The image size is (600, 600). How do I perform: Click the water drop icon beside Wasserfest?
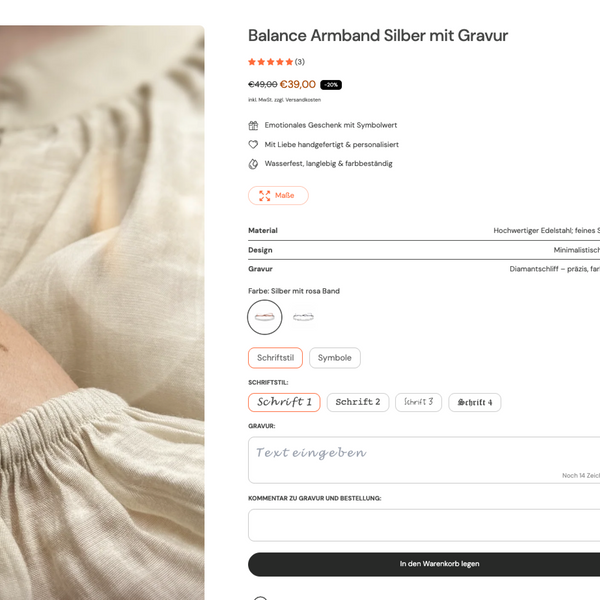click(254, 164)
